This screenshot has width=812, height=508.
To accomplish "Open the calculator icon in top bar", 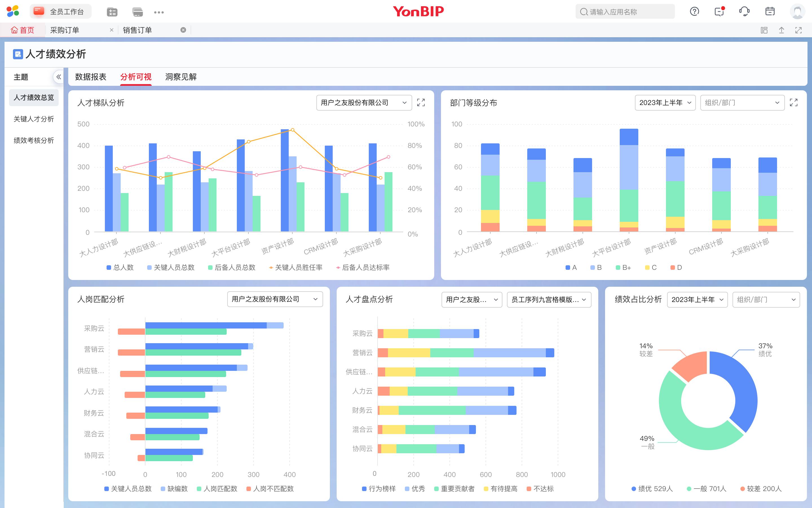I will pyautogui.click(x=112, y=12).
